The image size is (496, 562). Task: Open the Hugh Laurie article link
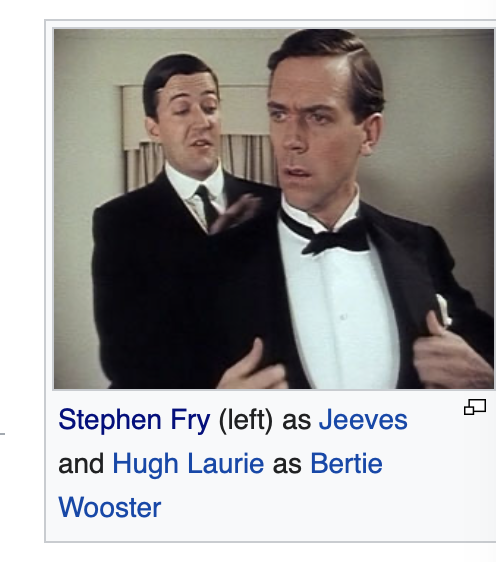(x=188, y=463)
